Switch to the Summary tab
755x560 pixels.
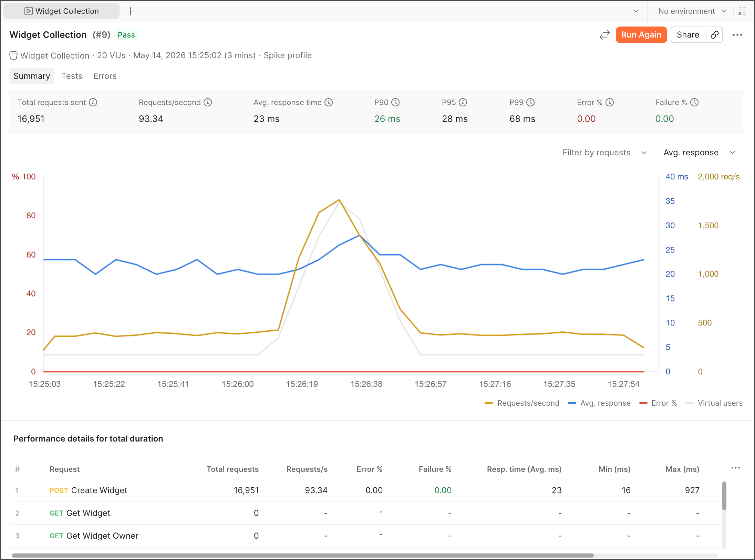32,76
